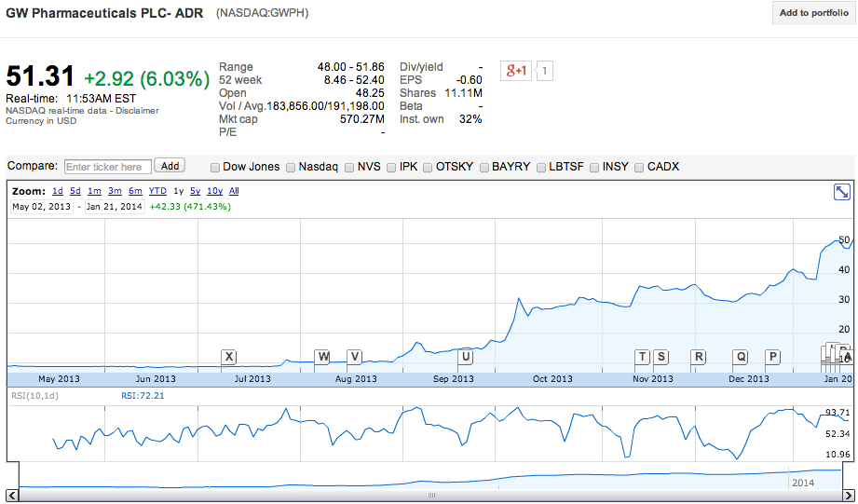Click the RSI:72.21 value
The image size is (858, 504).
pos(143,396)
